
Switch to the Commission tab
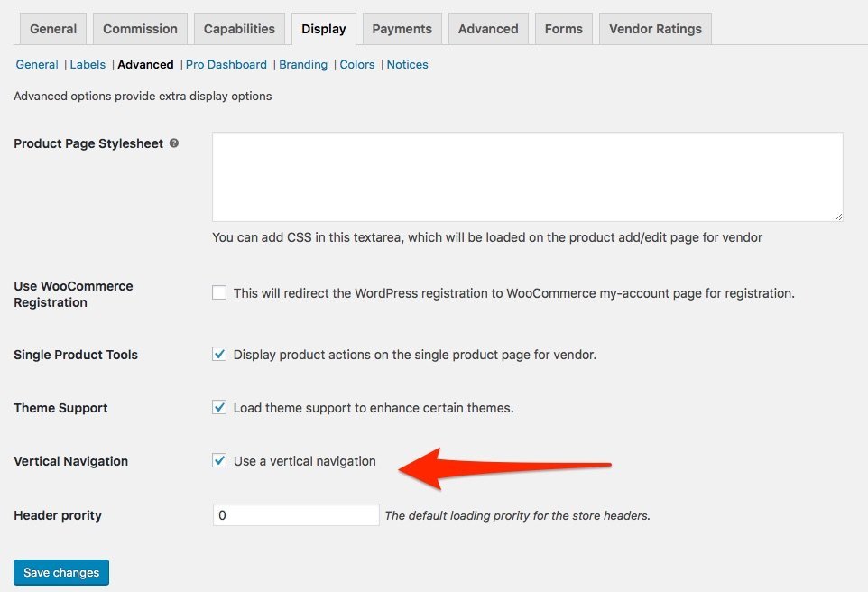coord(140,29)
